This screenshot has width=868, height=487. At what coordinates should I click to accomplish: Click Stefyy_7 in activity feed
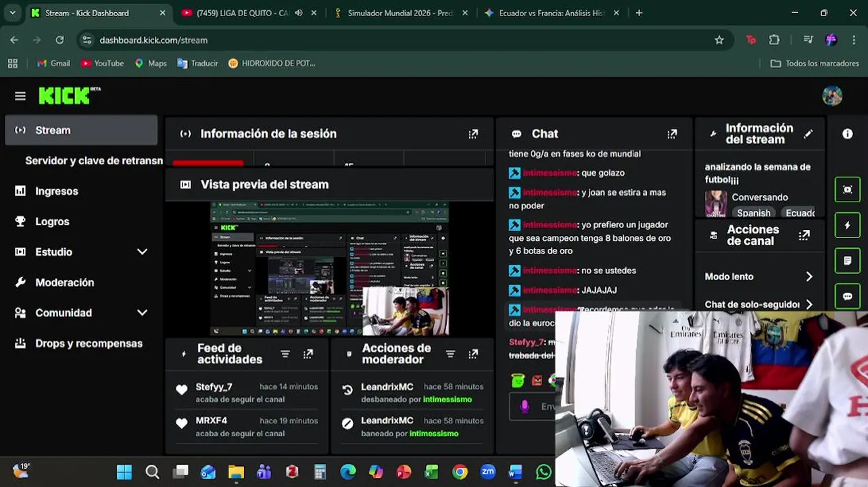[x=214, y=387]
